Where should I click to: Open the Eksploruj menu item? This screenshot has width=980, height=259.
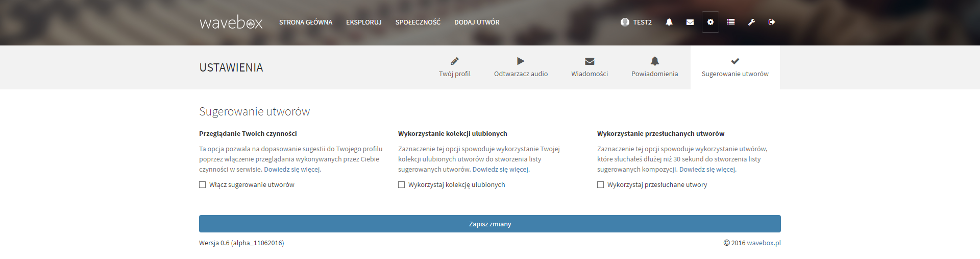pos(364,22)
